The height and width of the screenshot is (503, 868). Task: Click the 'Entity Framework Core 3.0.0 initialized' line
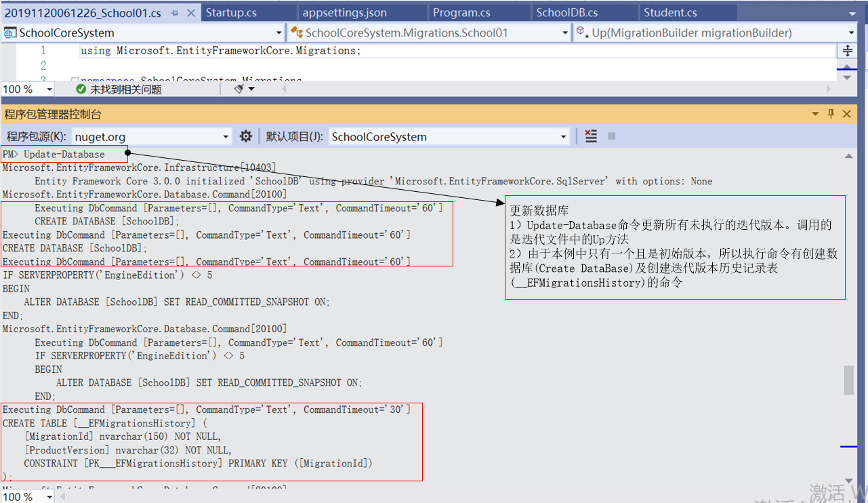coord(373,181)
